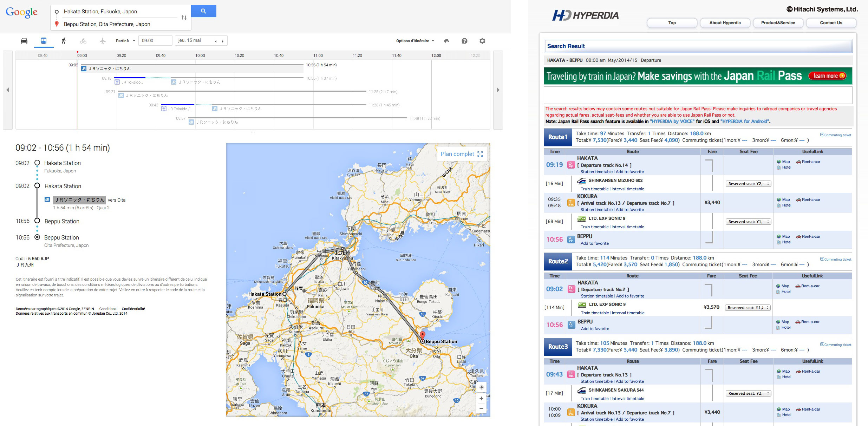Open Mizuho 602 reserved seat dropdown
The width and height of the screenshot is (868, 426).
[748, 184]
